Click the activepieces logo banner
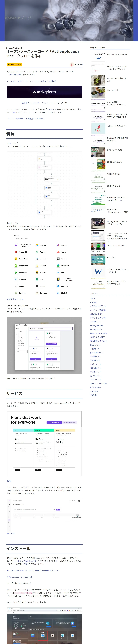138x644 pixels. point(44,92)
